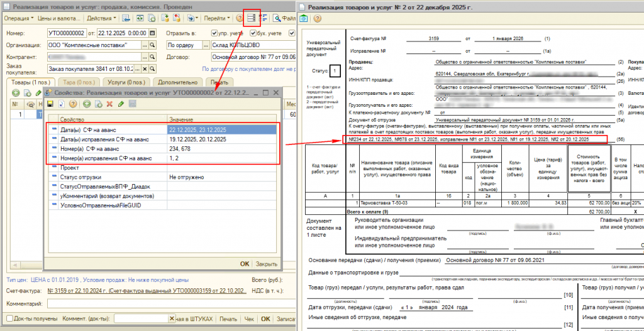Expand the Действия dropdown menu
644x331 pixels.
click(100, 18)
